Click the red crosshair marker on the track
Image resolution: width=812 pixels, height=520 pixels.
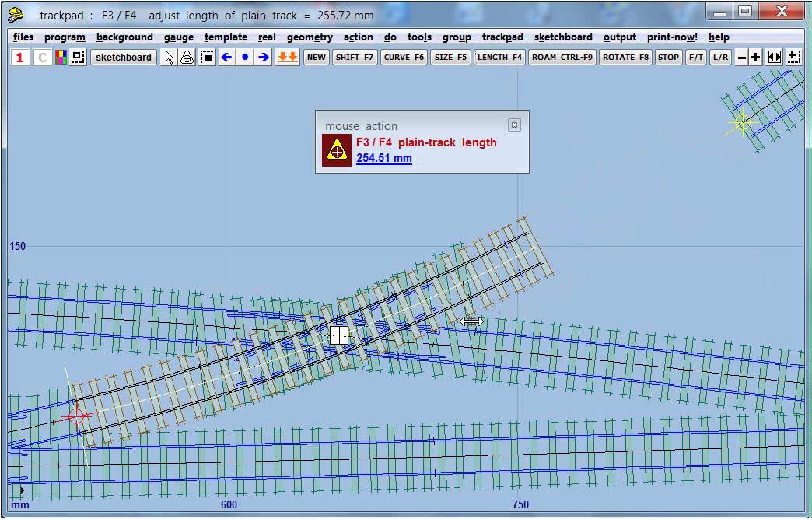[77, 416]
